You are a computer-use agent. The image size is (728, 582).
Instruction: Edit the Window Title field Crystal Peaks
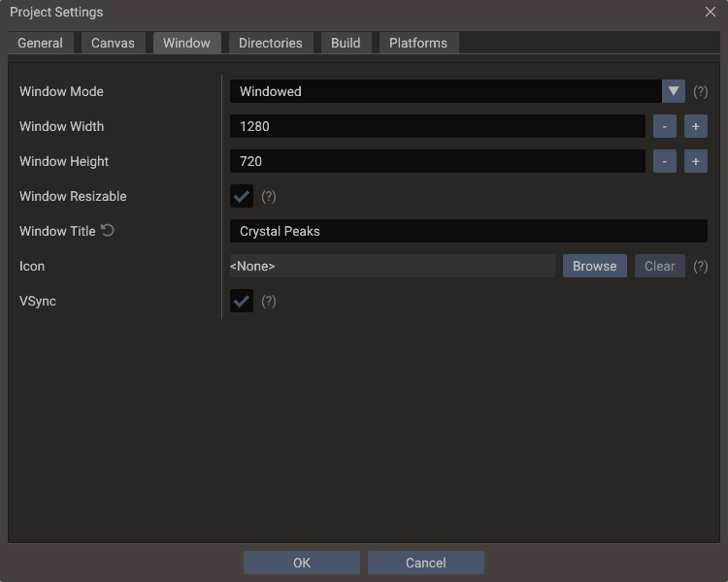(x=469, y=231)
